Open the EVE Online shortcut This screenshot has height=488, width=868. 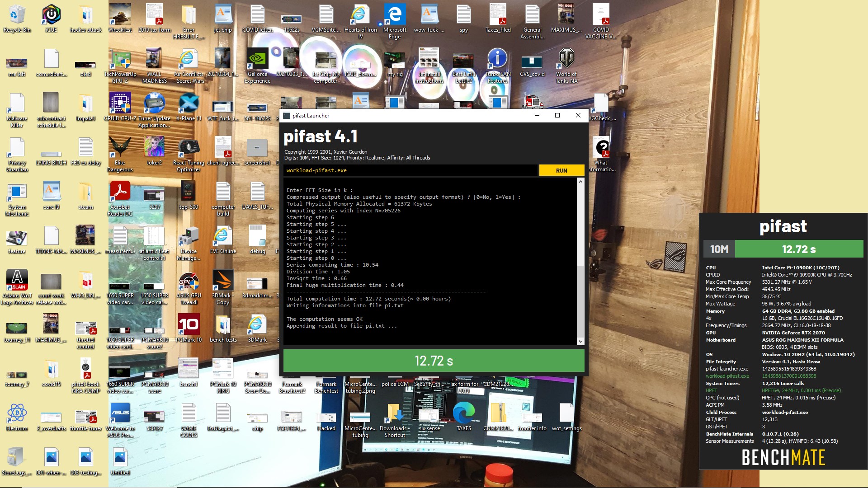tap(223, 240)
